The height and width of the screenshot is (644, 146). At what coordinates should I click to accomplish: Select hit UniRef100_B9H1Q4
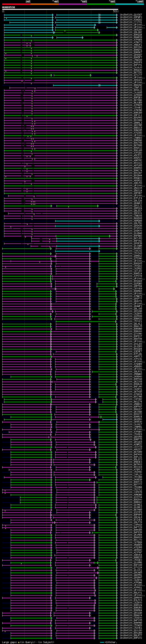131,35
